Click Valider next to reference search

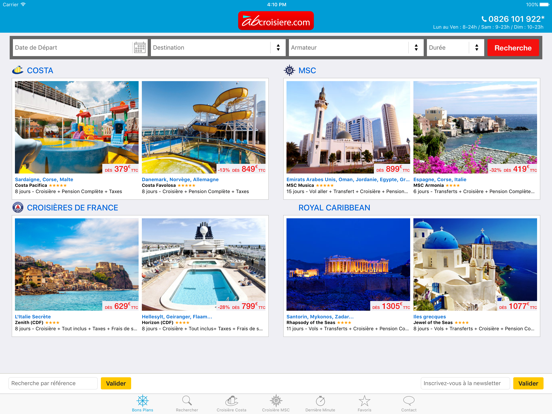(116, 383)
